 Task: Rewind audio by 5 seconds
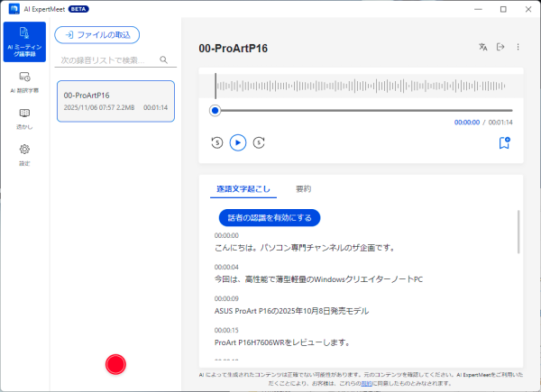pyautogui.click(x=216, y=142)
